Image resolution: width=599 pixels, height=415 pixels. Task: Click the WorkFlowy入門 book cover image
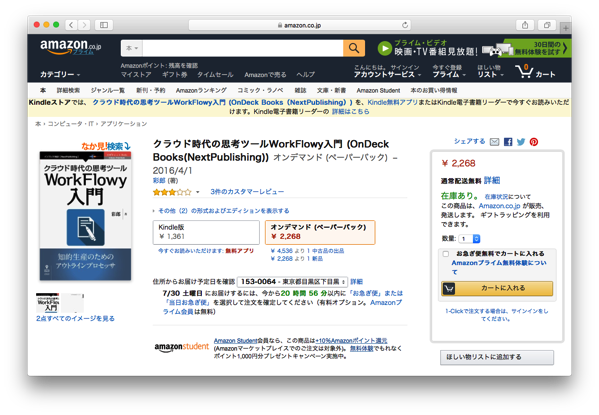(x=86, y=216)
